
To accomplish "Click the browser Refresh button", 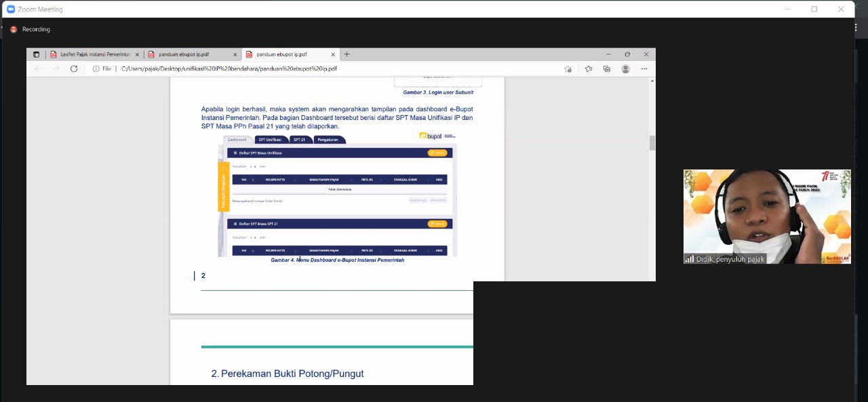I will (x=74, y=68).
